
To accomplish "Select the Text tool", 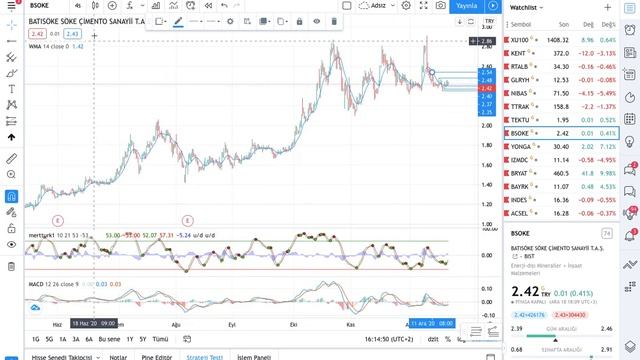I will point(11,89).
